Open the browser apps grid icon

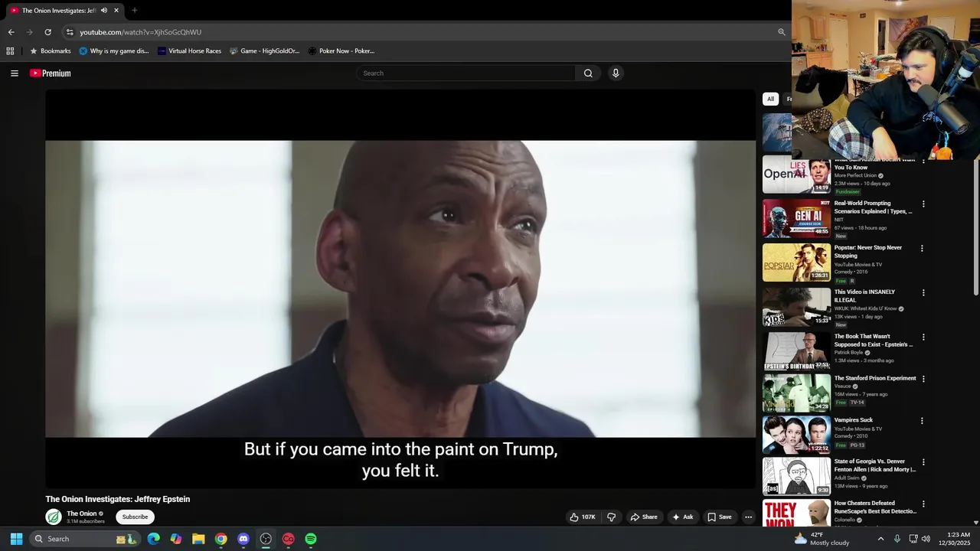coord(10,51)
